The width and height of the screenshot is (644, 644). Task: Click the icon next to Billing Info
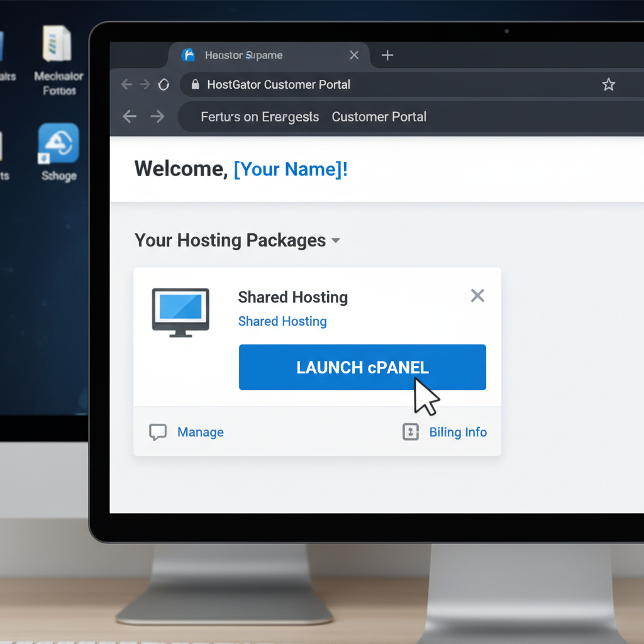tap(411, 432)
